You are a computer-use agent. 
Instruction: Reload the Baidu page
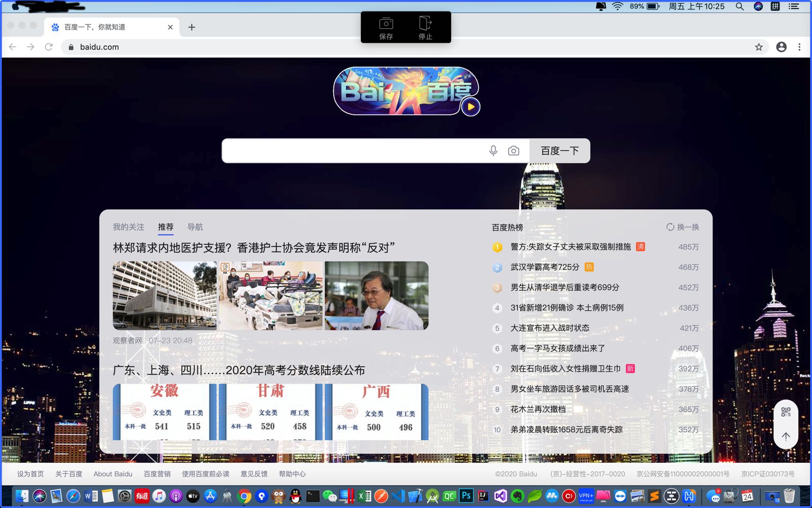tap(48, 47)
